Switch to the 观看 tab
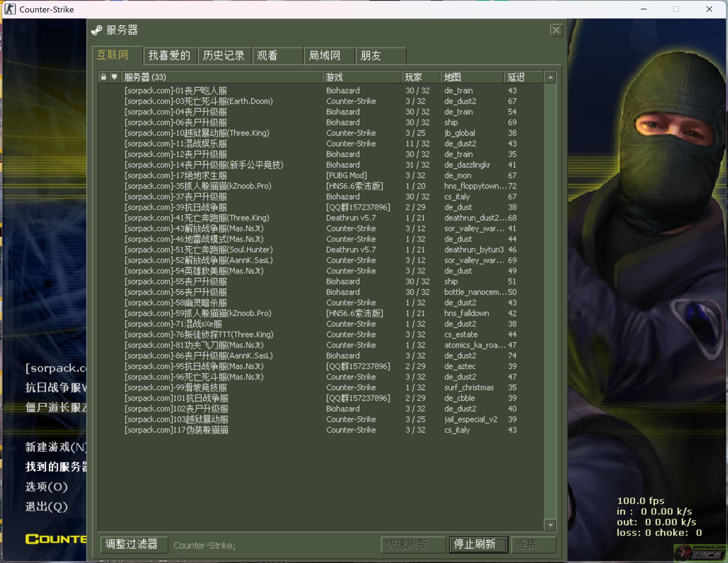The height and width of the screenshot is (563, 728). (277, 55)
